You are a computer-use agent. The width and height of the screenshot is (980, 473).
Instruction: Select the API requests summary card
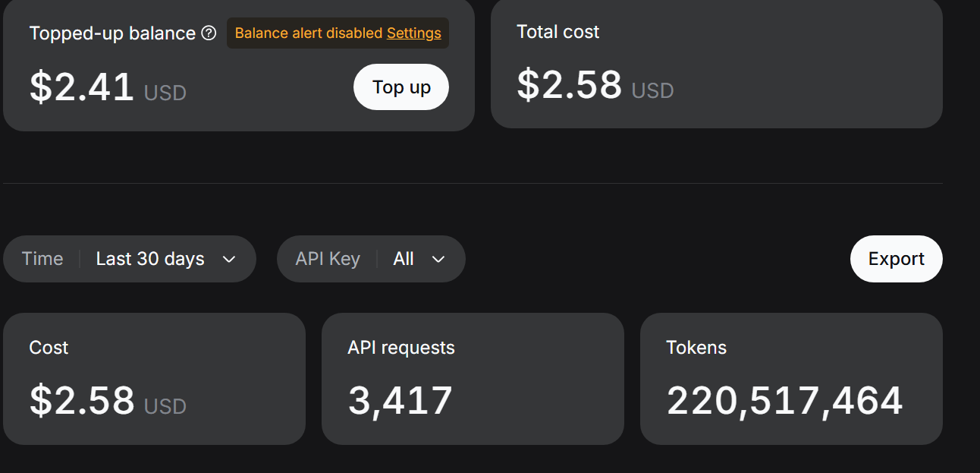(x=473, y=379)
